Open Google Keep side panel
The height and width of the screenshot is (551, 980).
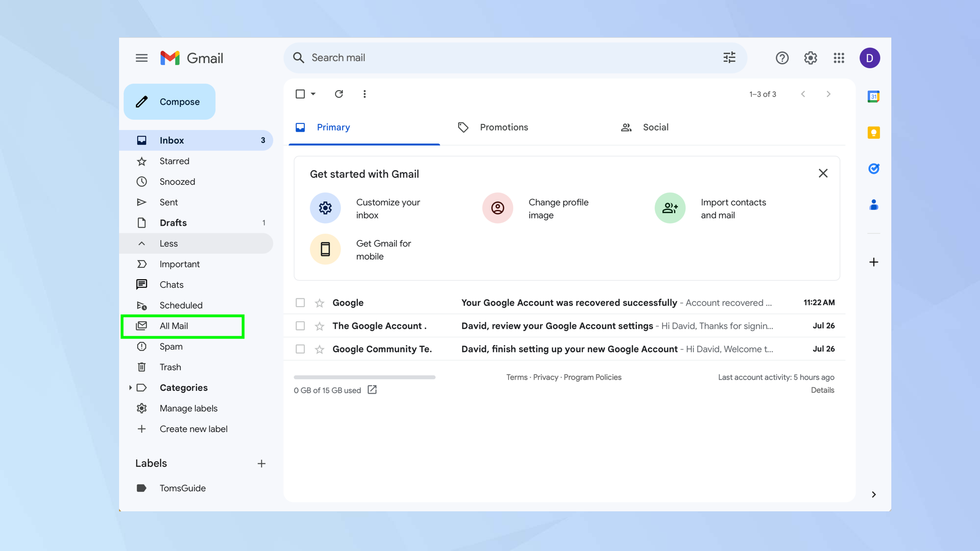pyautogui.click(x=874, y=133)
